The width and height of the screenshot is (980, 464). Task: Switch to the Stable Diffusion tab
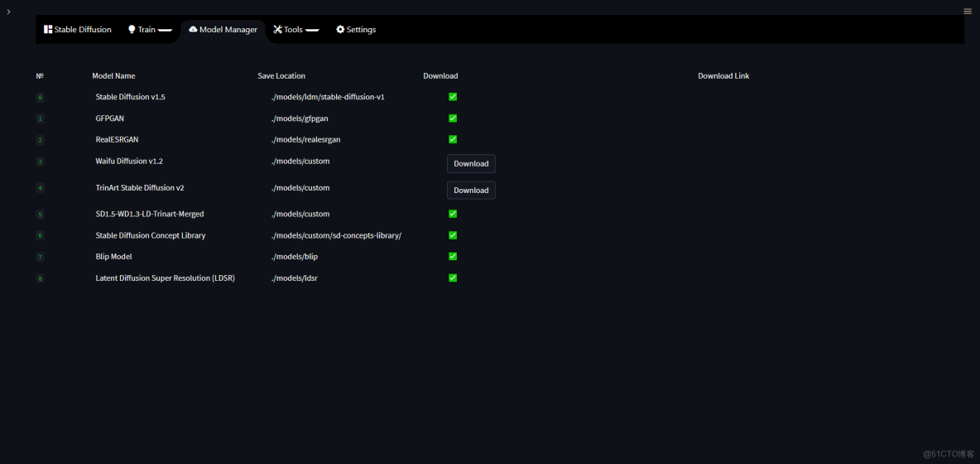pyautogui.click(x=78, y=29)
